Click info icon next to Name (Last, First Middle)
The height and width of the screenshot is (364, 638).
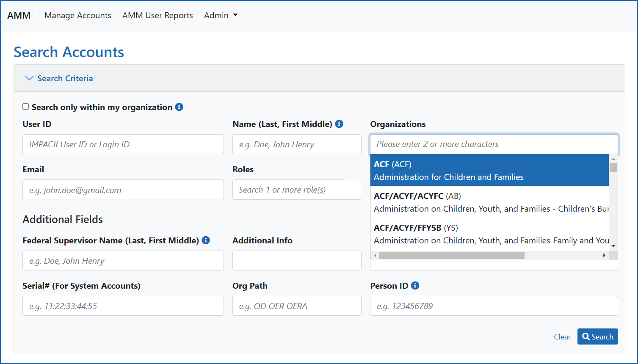[339, 124]
